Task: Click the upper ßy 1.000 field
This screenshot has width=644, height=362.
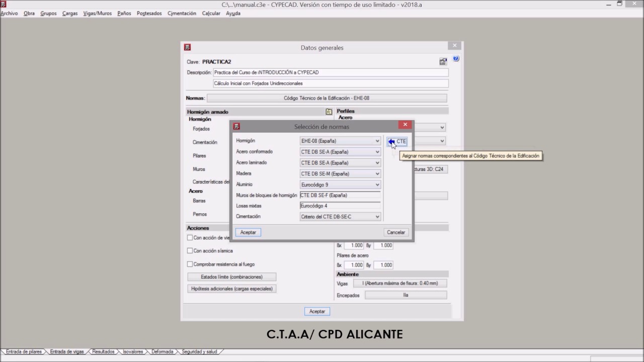Action: [x=382, y=245]
